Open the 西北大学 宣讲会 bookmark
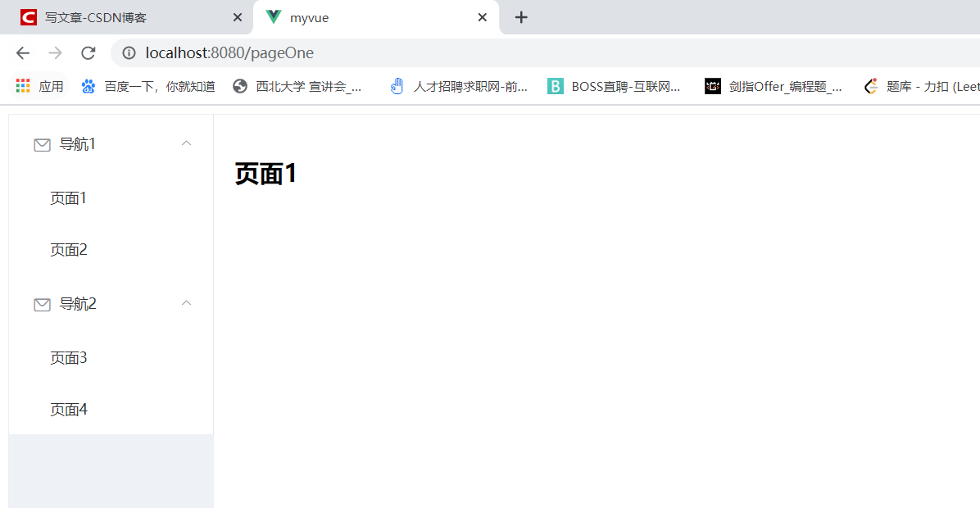 pos(297,86)
